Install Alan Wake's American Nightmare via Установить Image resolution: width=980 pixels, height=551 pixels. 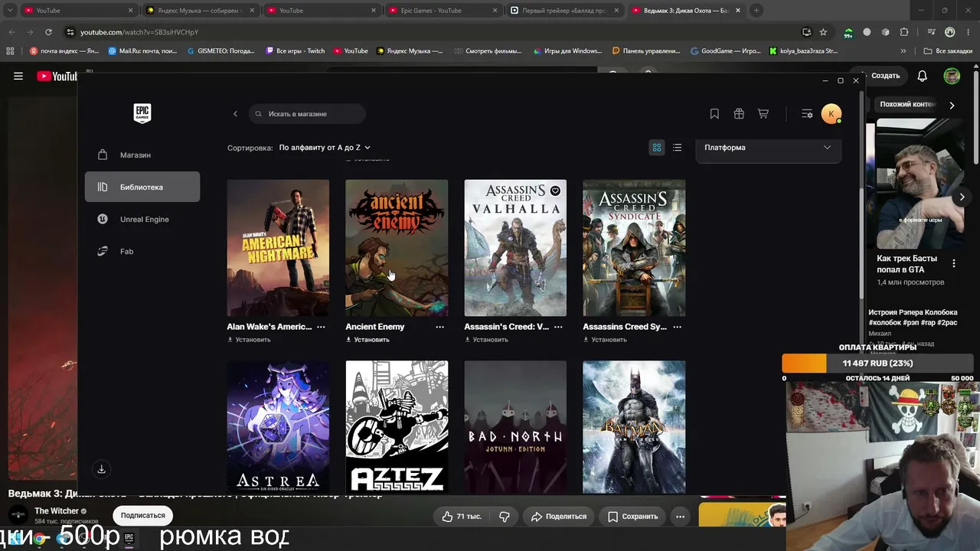click(250, 340)
